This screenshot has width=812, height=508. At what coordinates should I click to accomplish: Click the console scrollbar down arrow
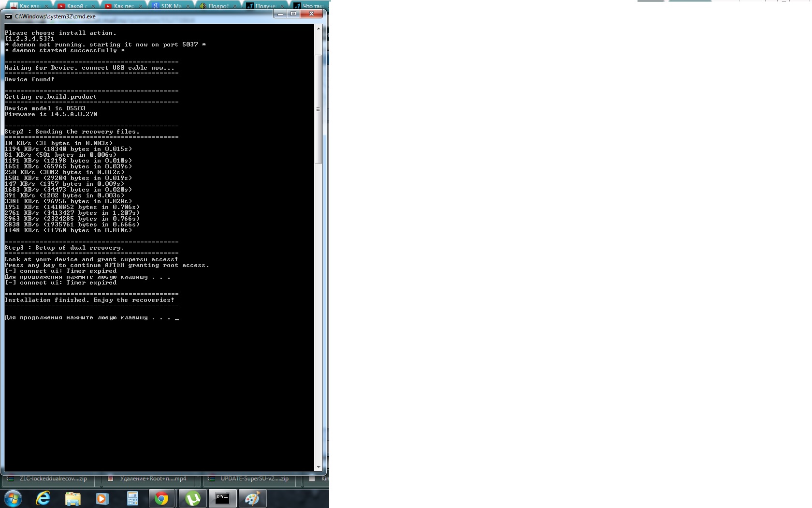(x=318, y=467)
